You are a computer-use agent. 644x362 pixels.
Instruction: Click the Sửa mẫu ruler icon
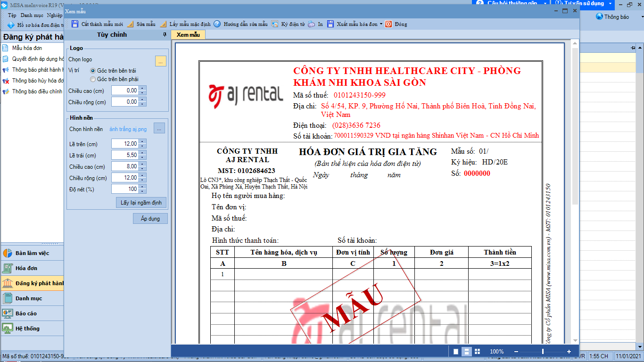click(x=131, y=24)
